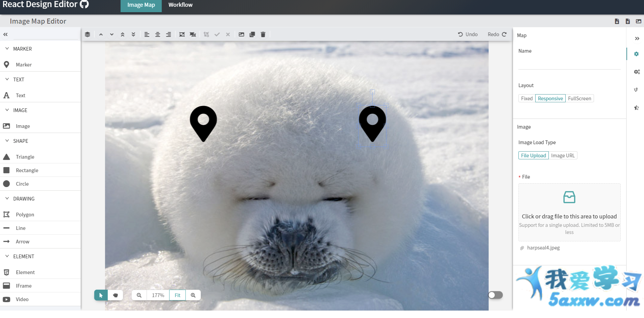The height and width of the screenshot is (318, 644).
Task: Fit canvas to screen
Action: point(177,295)
